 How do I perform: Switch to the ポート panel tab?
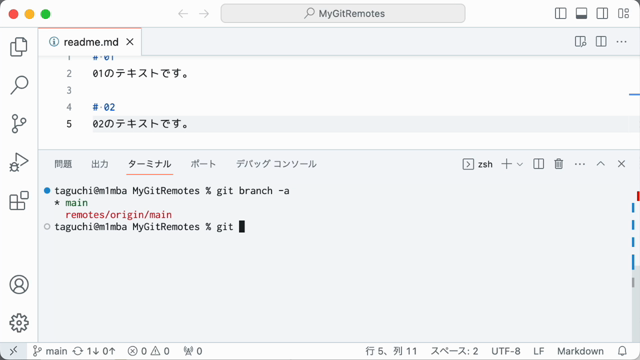click(203, 164)
